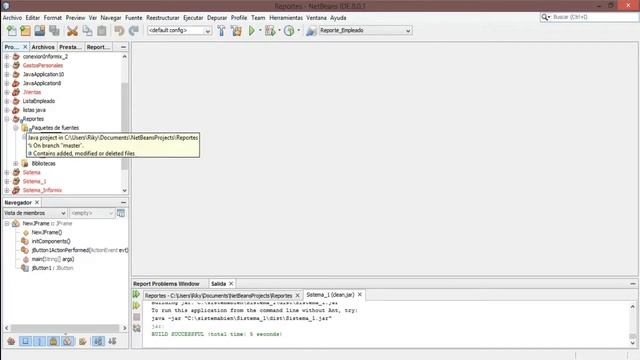Open the Archivo menu

(12, 18)
